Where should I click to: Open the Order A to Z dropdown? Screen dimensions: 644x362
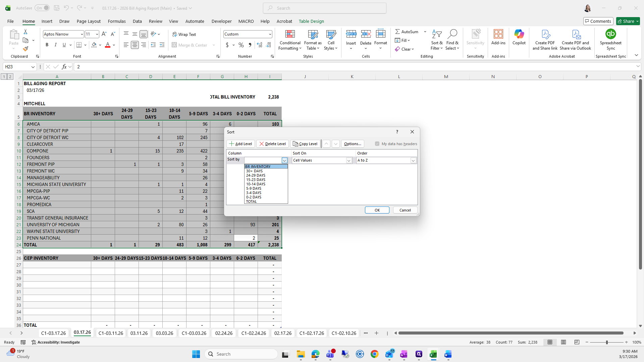[x=413, y=161]
